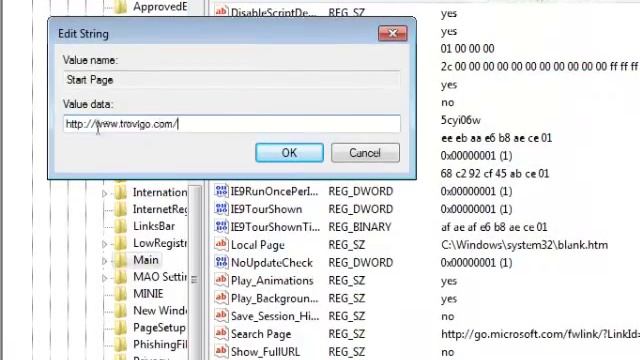Open the Main folder icon

[x=120, y=260]
